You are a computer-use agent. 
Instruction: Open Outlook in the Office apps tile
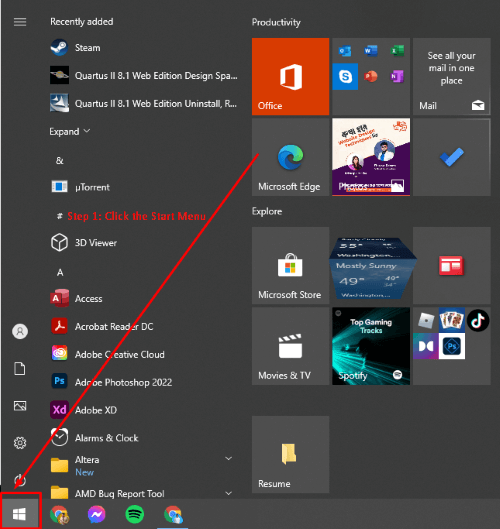click(345, 51)
